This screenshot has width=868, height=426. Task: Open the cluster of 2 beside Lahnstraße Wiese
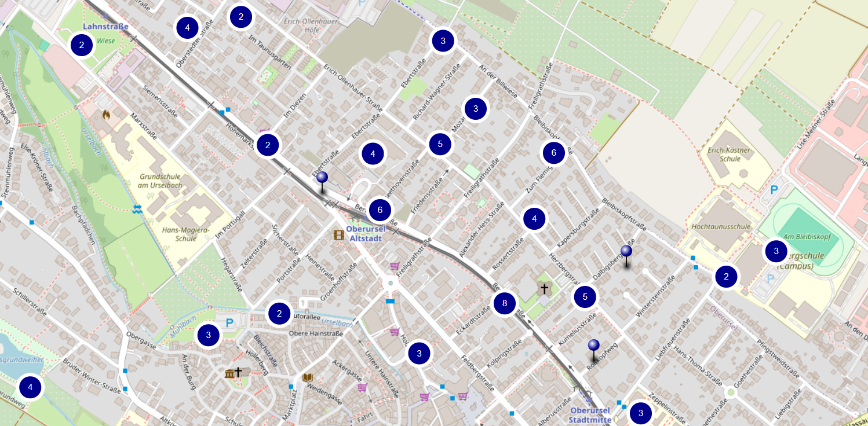[x=82, y=45]
